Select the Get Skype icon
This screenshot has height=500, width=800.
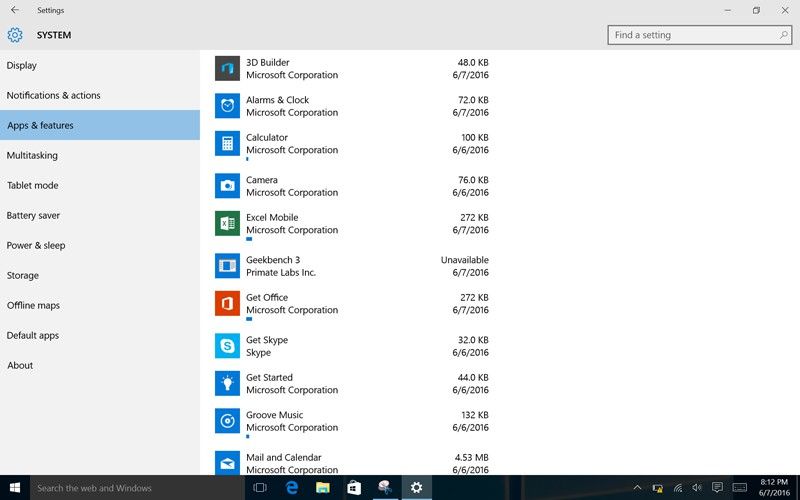click(x=227, y=346)
